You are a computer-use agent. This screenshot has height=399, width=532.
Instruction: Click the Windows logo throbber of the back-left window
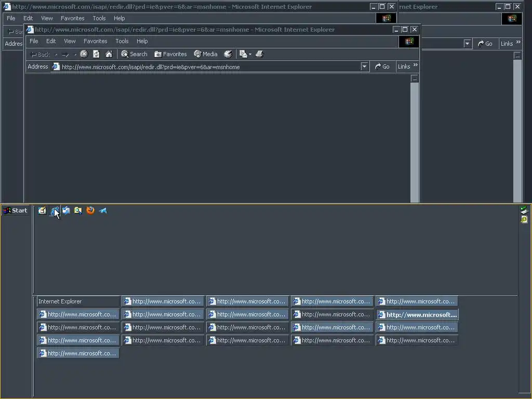[386, 18]
